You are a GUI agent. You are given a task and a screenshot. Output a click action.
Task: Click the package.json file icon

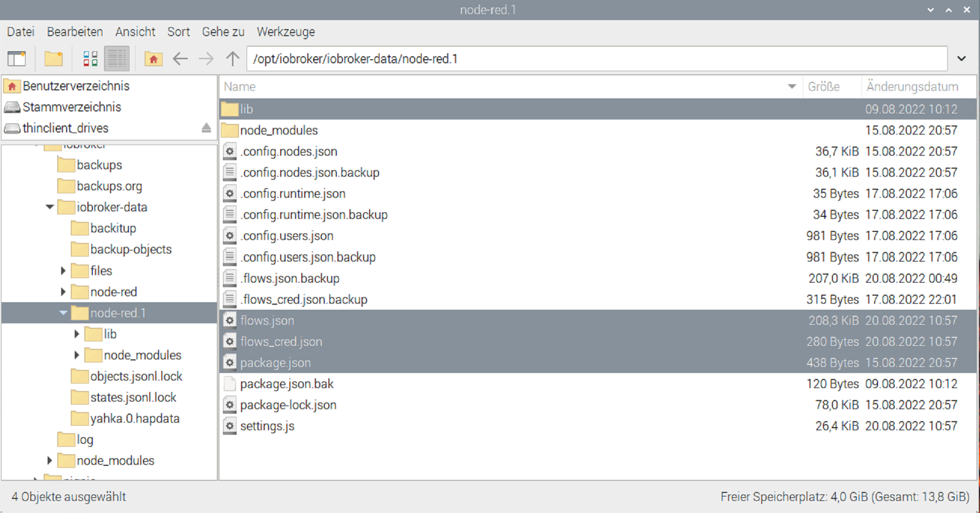(x=230, y=362)
